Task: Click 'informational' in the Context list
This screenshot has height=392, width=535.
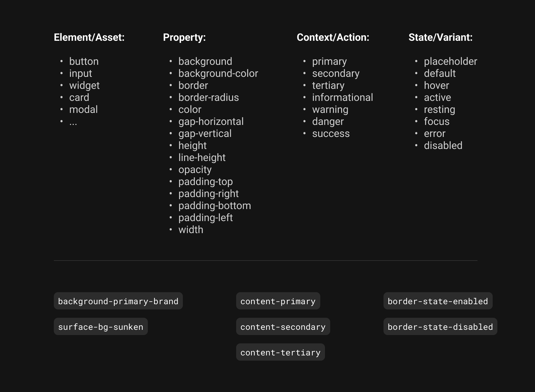Action: 343,97
